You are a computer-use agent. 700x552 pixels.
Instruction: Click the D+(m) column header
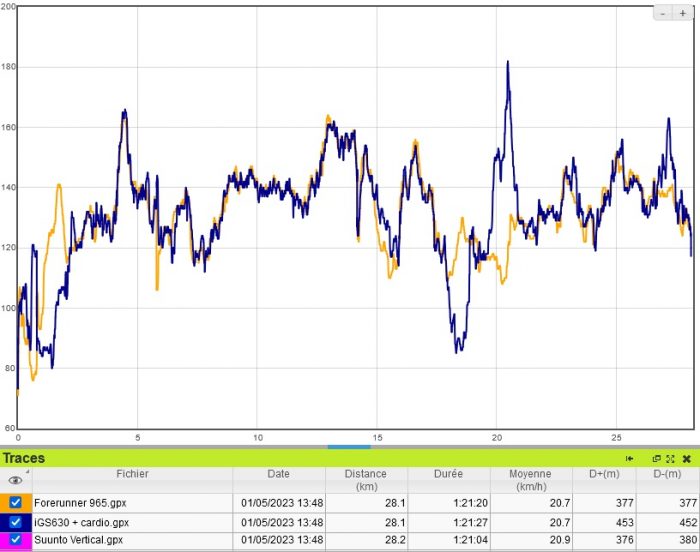[603, 474]
